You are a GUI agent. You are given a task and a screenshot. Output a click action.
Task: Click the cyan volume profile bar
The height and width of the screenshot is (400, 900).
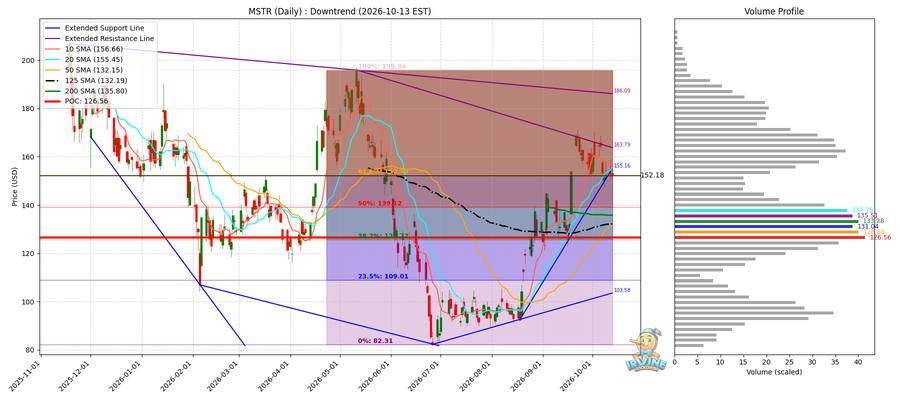[761, 210]
